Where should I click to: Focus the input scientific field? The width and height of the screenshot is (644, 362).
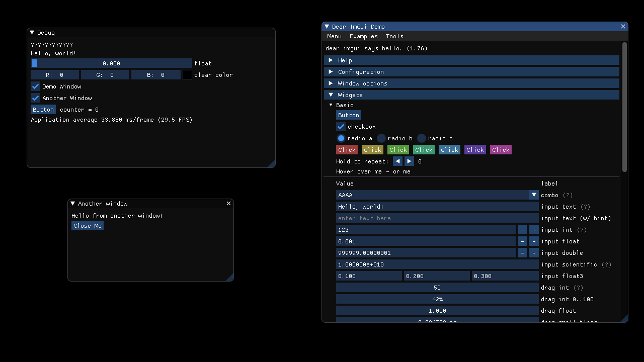pos(437,264)
